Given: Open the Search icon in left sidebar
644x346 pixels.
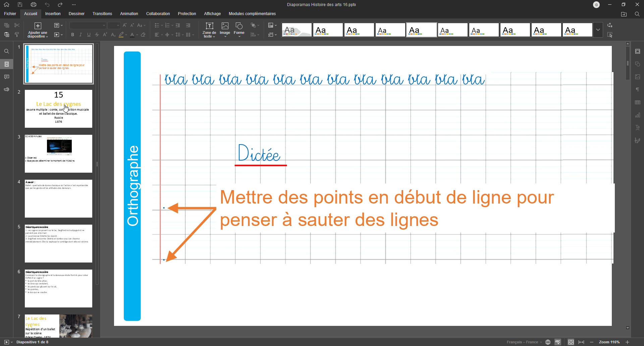Looking at the screenshot, I should point(6,51).
